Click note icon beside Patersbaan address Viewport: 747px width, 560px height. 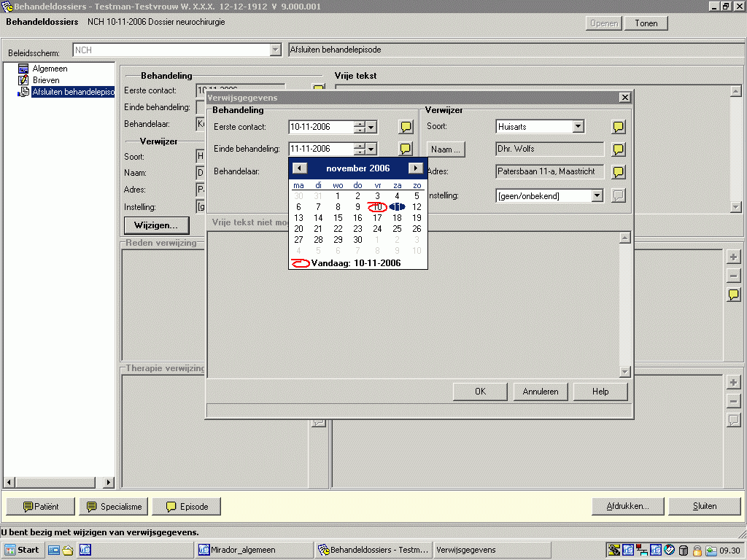[618, 172]
